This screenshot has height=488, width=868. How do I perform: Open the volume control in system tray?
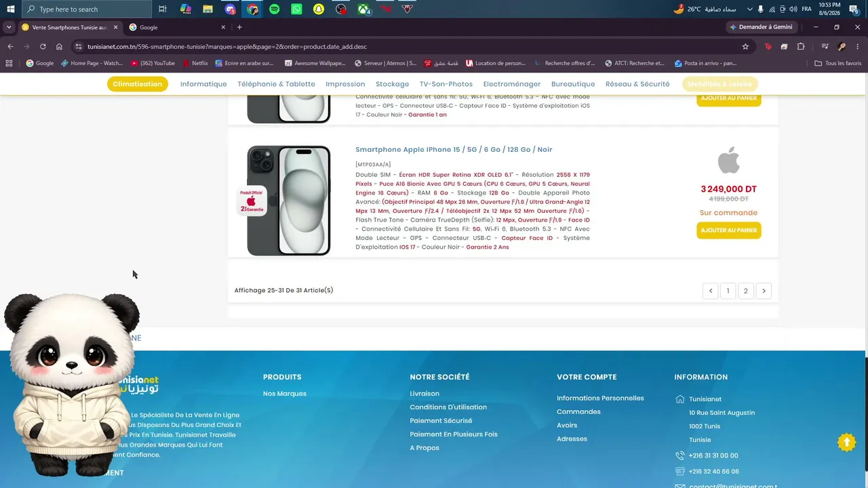click(793, 9)
